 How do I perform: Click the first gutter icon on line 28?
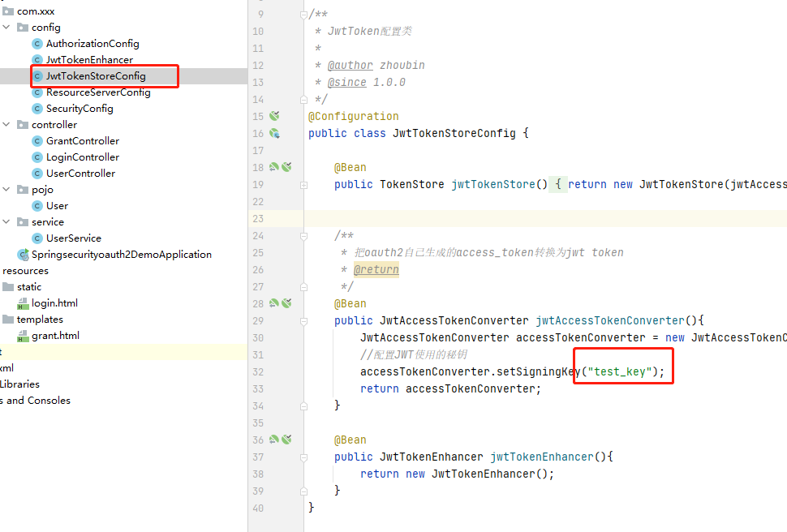(274, 303)
